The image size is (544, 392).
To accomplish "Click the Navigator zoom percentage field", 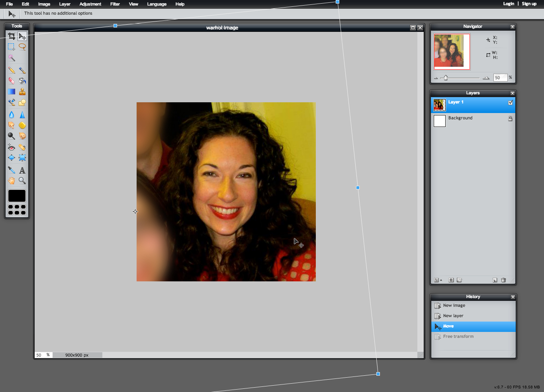I will click(500, 78).
